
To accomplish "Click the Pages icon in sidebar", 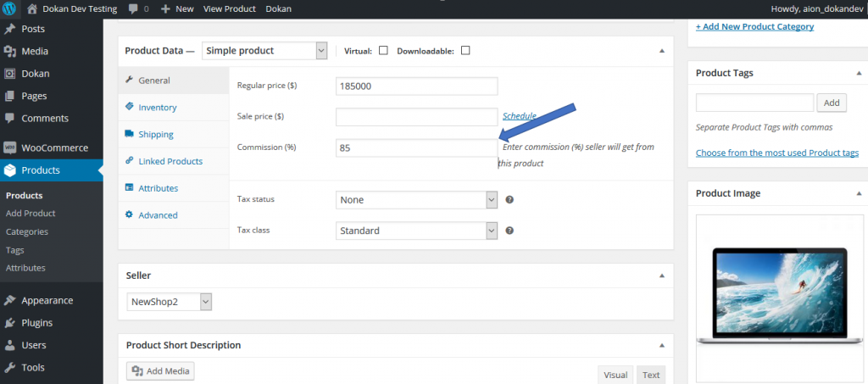I will point(9,97).
